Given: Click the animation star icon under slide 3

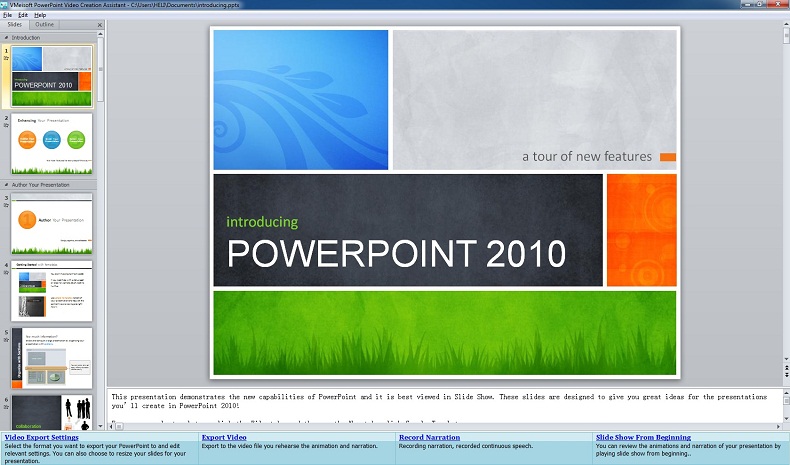Looking at the screenshot, I should click(6, 205).
